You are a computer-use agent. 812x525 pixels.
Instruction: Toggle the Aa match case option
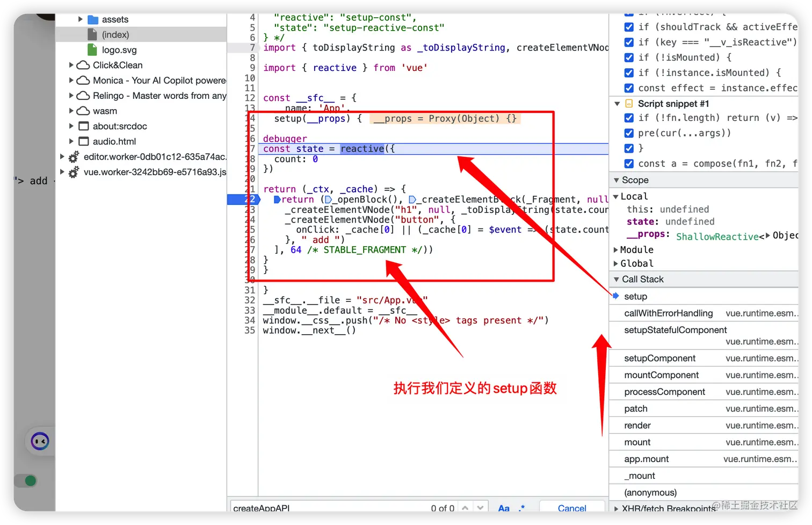click(504, 508)
